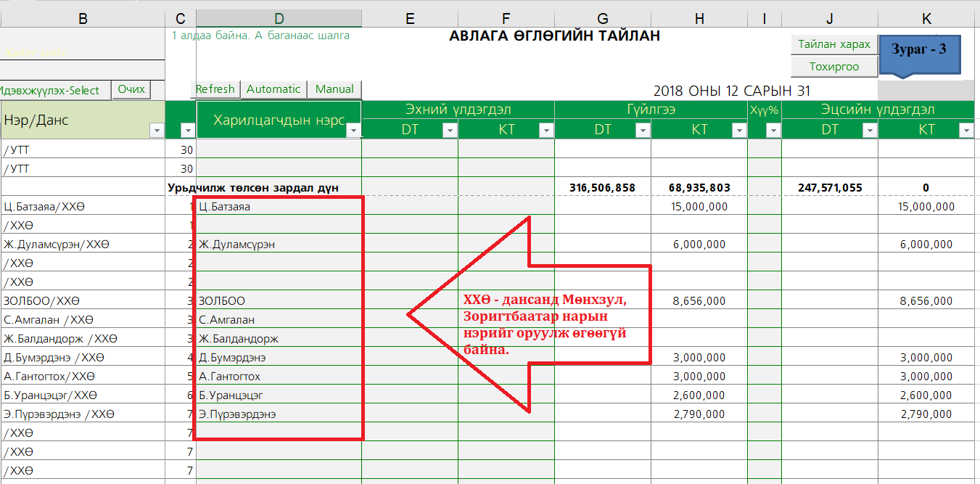Expand the Гүйлгээ DT filter dropdown
Screen dimensions: 980x484
tap(642, 130)
